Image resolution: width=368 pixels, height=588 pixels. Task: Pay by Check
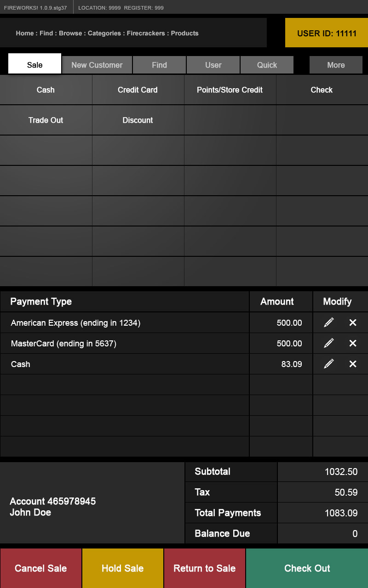point(322,90)
